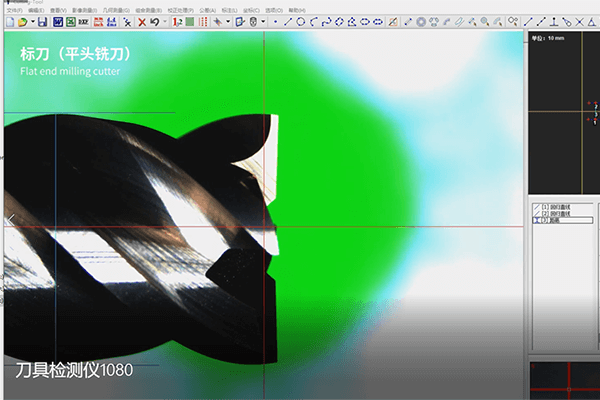600x400 pixels.
Task: Click the left arrow on the image view
Action: tap(10, 220)
